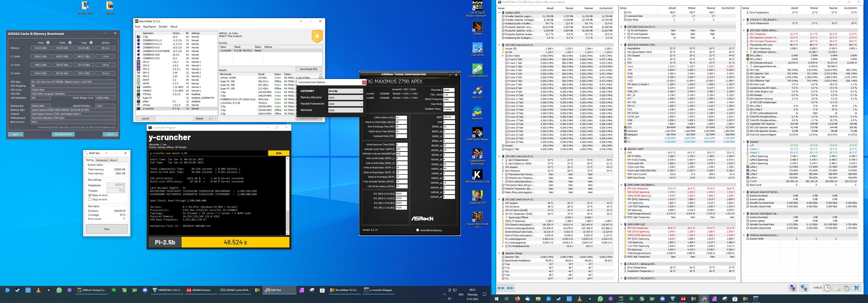Image resolution: width=868 pixels, height=303 pixels.
Task: Open BenchMate Donate! menu
Action: click(x=163, y=27)
